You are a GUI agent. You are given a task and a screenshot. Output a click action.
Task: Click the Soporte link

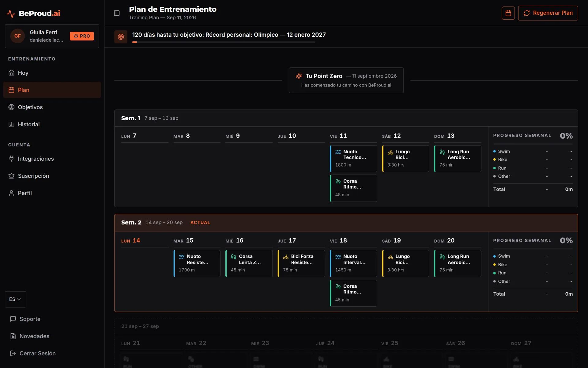click(52, 319)
